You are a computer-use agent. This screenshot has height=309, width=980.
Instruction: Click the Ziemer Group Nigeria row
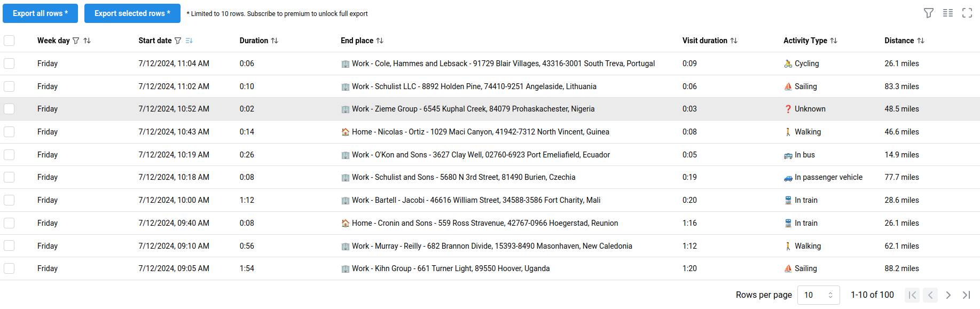(x=473, y=109)
